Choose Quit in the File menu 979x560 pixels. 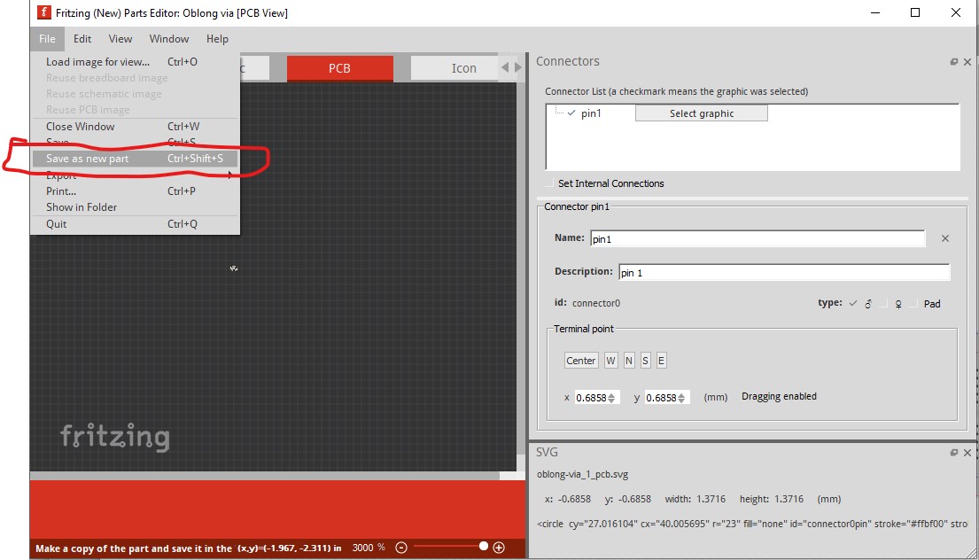[135, 224]
